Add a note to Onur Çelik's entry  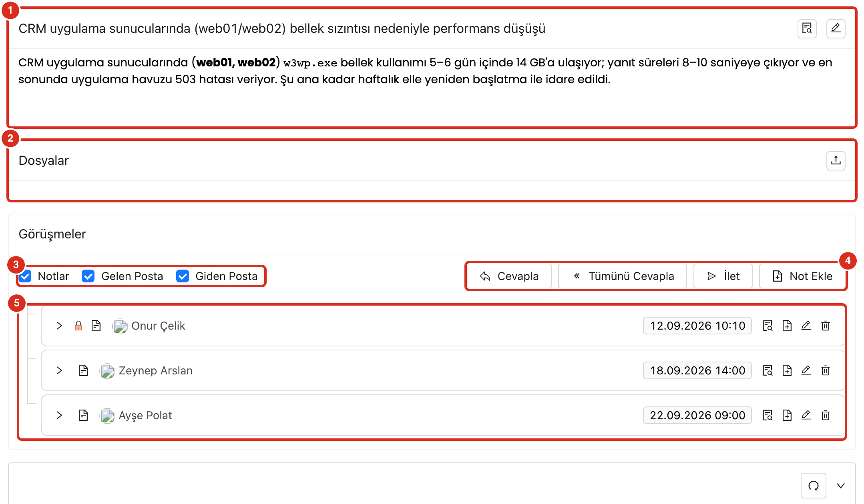787,326
